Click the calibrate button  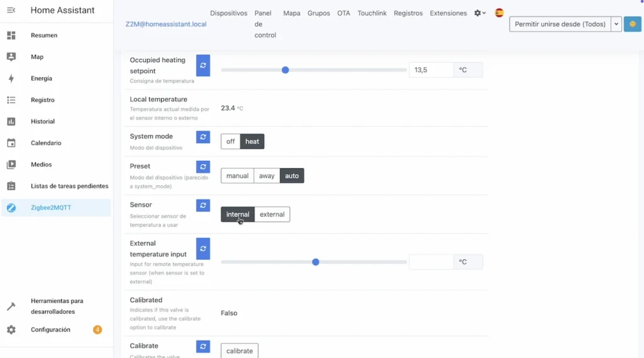[240, 351]
